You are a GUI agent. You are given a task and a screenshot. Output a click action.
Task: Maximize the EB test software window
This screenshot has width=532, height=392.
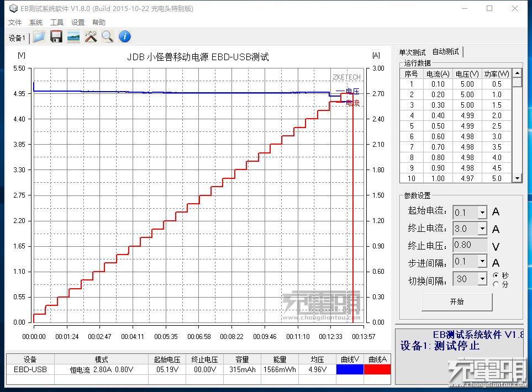[489, 8]
